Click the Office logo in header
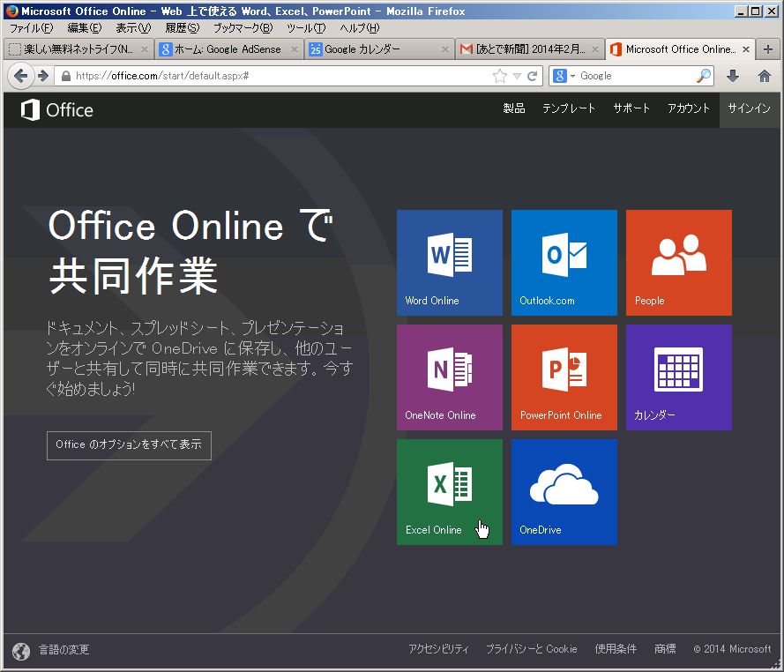Viewport: 784px width, 672px height. tap(57, 110)
